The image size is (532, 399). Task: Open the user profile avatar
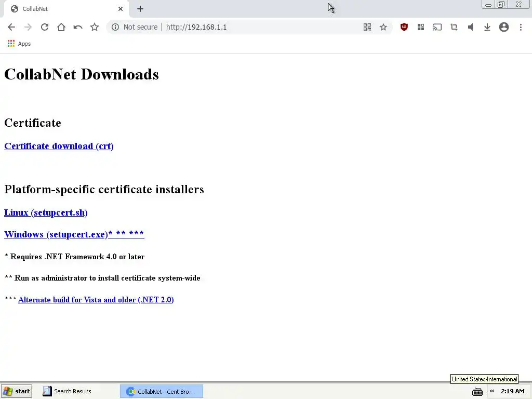504,27
